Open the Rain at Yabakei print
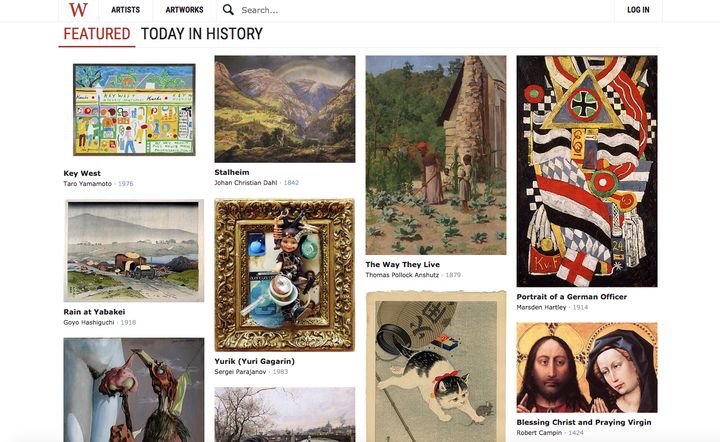This screenshot has width=720, height=442. coord(134,251)
